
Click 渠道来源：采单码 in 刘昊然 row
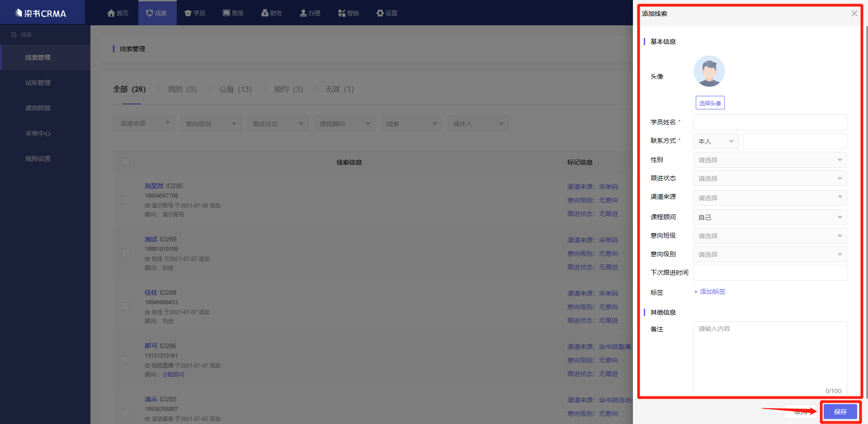click(593, 187)
